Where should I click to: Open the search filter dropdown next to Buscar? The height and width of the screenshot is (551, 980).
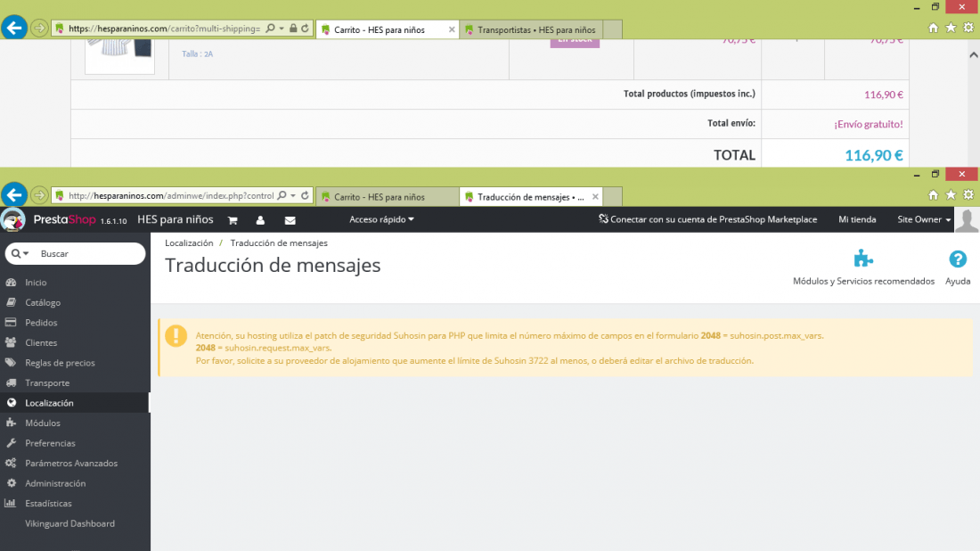[20, 253]
